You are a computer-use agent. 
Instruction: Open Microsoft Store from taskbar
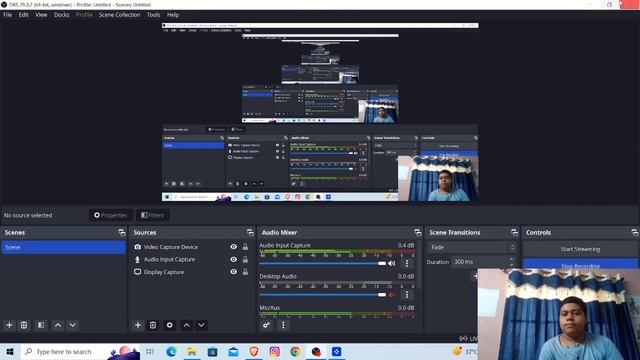(212, 351)
